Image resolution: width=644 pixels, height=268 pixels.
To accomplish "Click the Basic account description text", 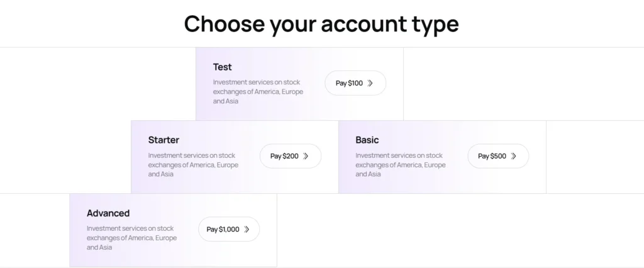I will tap(401, 164).
